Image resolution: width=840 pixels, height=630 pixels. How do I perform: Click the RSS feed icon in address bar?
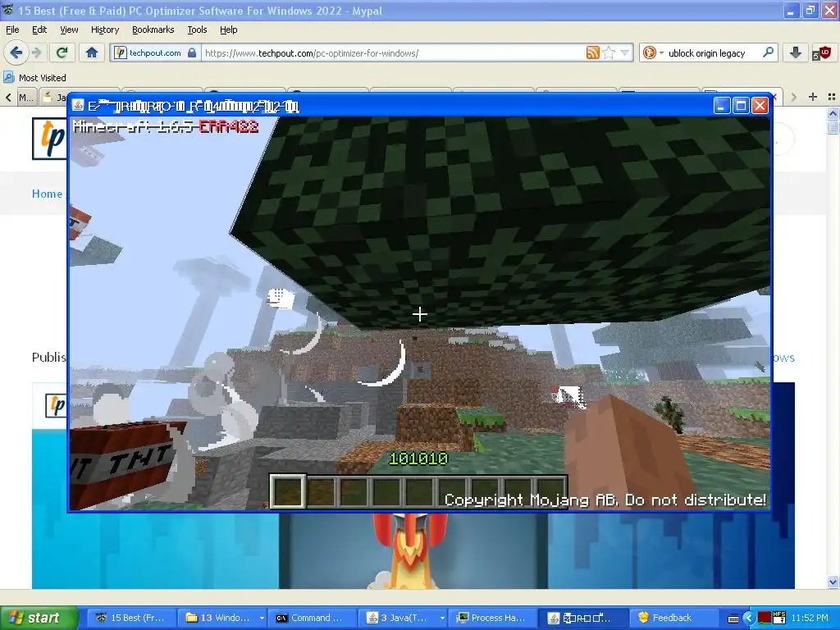(593, 52)
